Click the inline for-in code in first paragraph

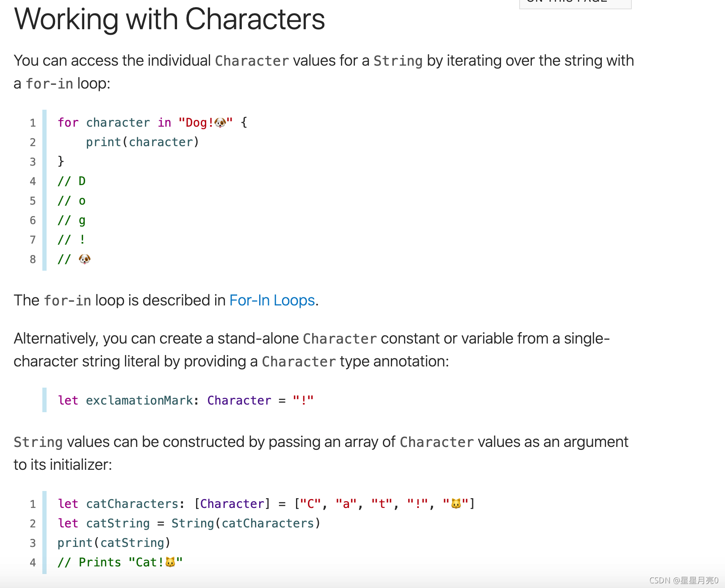[x=50, y=83]
